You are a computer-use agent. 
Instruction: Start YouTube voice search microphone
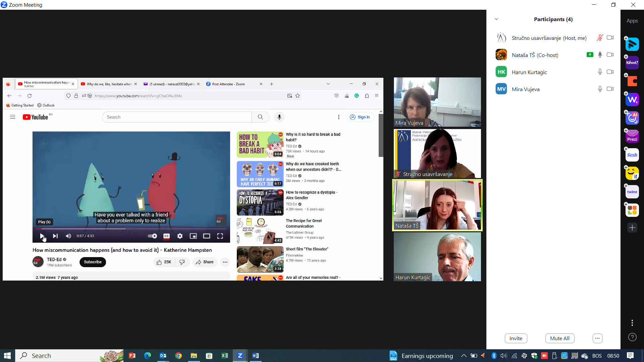tap(279, 117)
